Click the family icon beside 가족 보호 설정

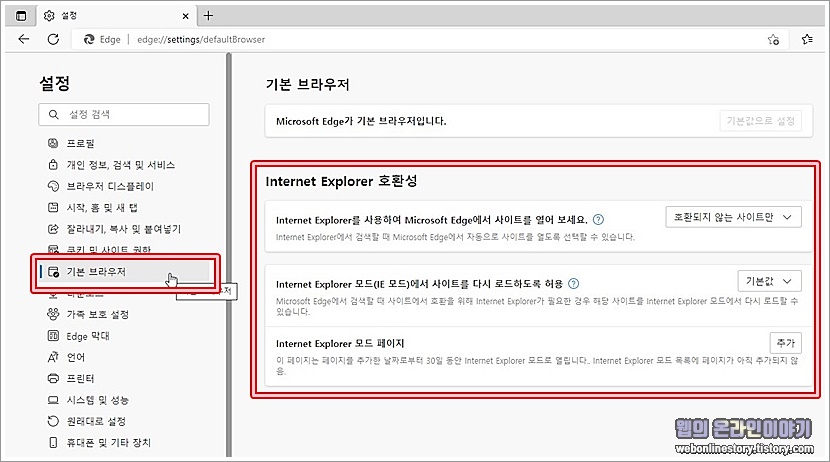(x=53, y=314)
